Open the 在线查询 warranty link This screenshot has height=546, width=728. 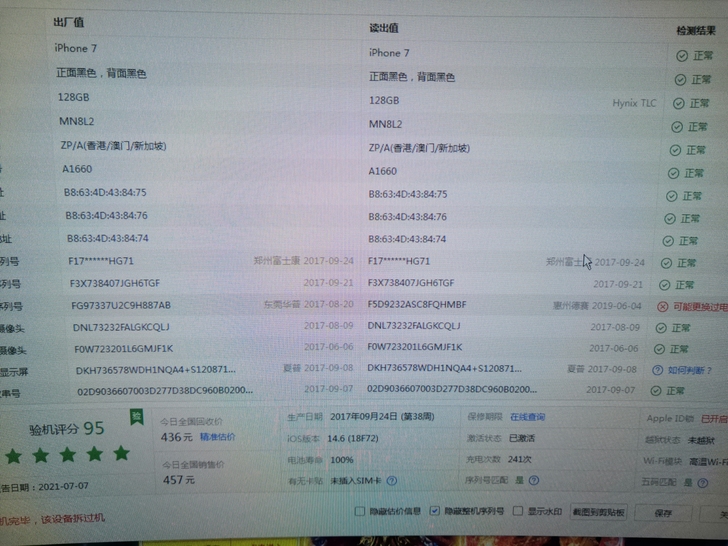pyautogui.click(x=527, y=417)
